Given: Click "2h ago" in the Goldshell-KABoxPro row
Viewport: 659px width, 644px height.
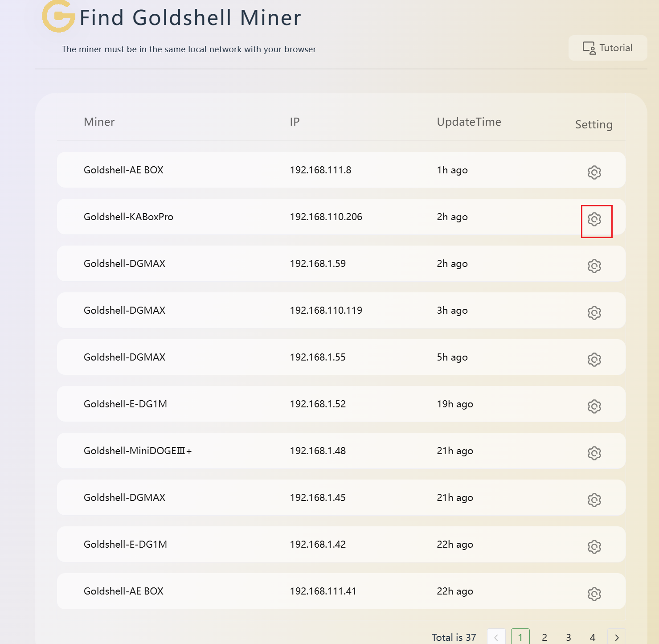Looking at the screenshot, I should 452,217.
